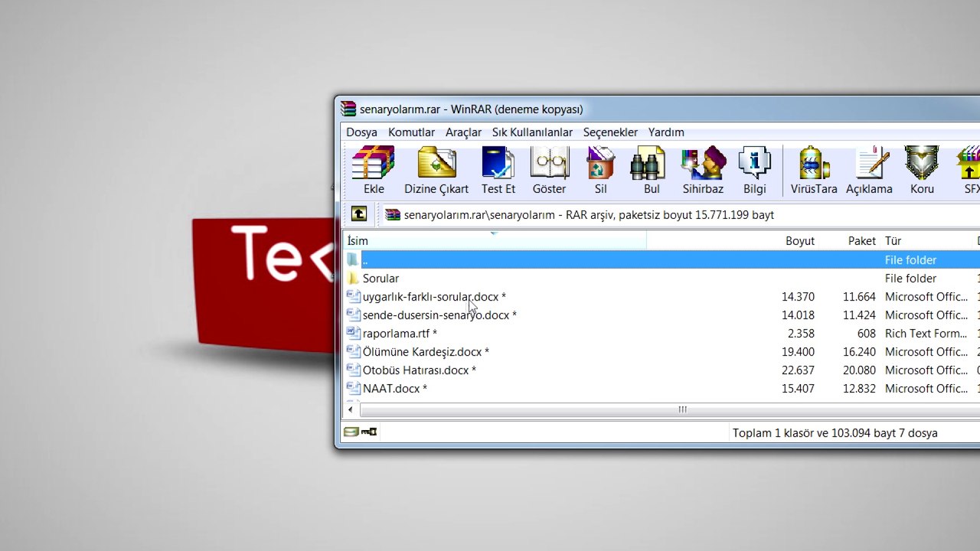Image resolution: width=980 pixels, height=551 pixels.
Task: Open the Seçenekler menu
Action: pos(610,132)
